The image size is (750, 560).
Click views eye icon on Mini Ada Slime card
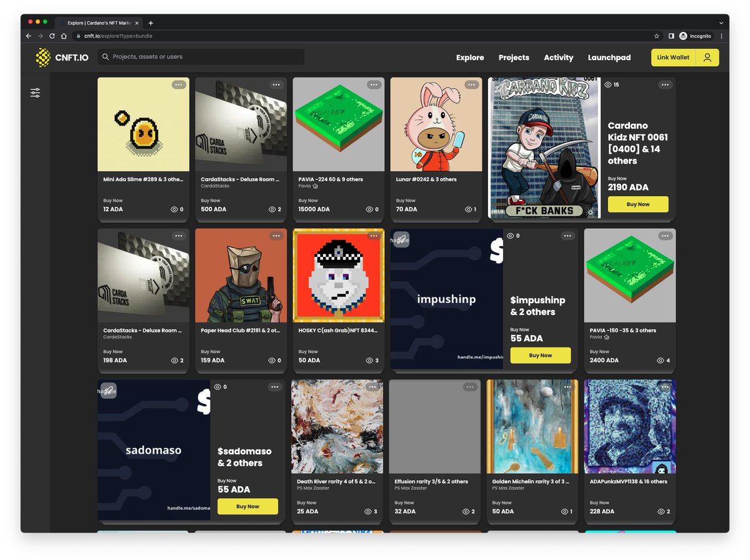click(x=174, y=209)
